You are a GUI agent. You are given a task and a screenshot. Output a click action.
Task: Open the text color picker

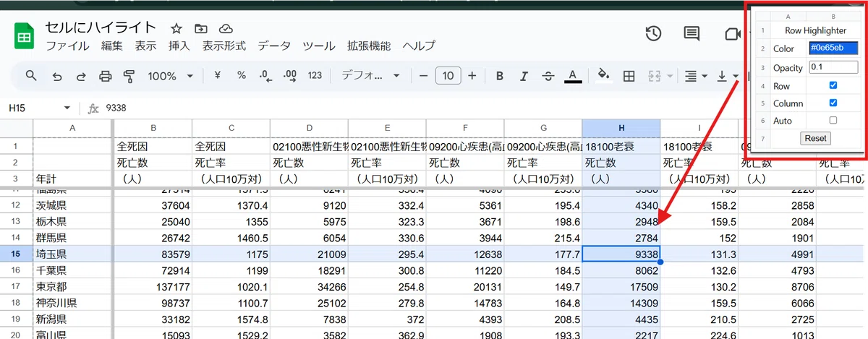pos(573,76)
